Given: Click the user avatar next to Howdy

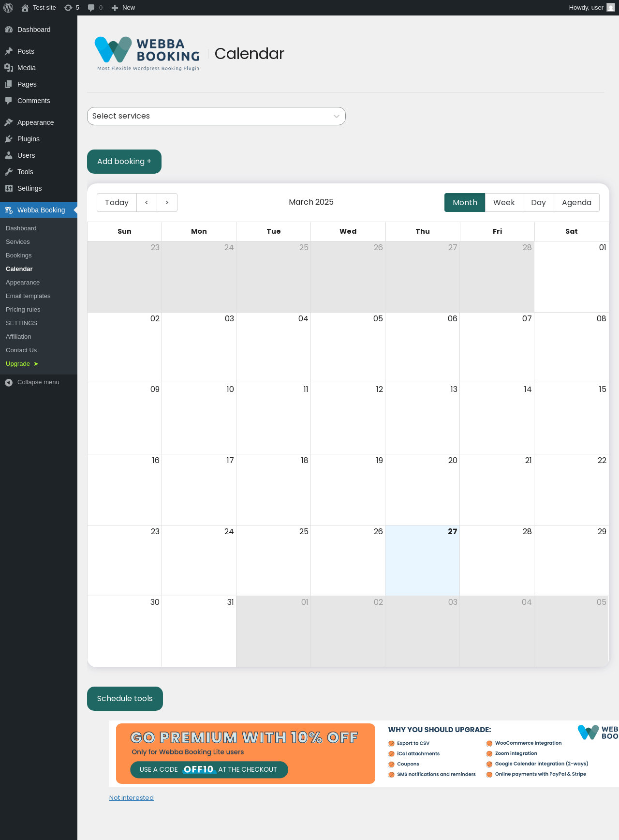Looking at the screenshot, I should (x=611, y=8).
